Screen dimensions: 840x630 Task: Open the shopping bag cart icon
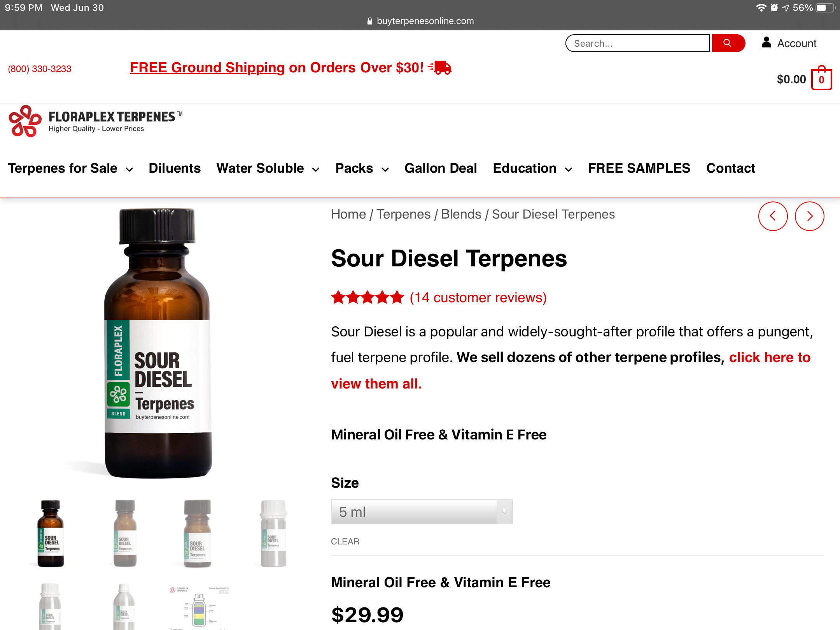[821, 78]
